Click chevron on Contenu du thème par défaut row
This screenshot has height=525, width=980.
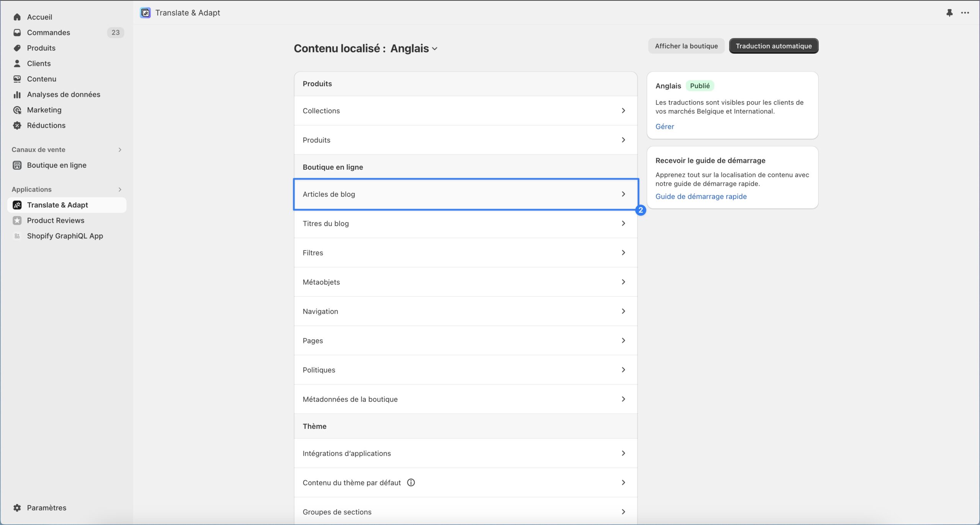pyautogui.click(x=623, y=482)
